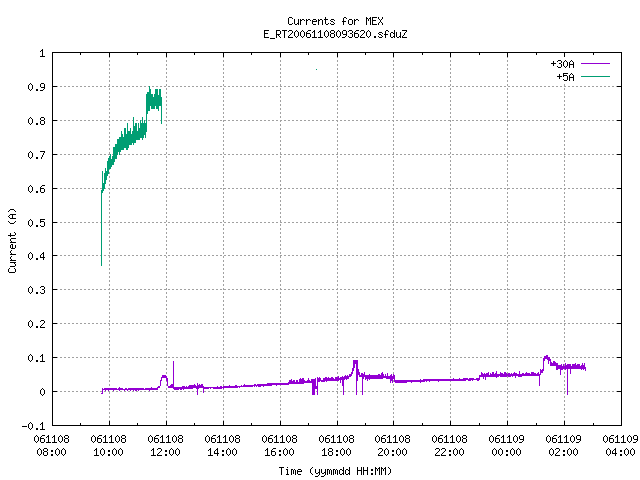The height and width of the screenshot is (480, 640).
Task: Click the y-axis tick label 0.5
Action: point(36,222)
